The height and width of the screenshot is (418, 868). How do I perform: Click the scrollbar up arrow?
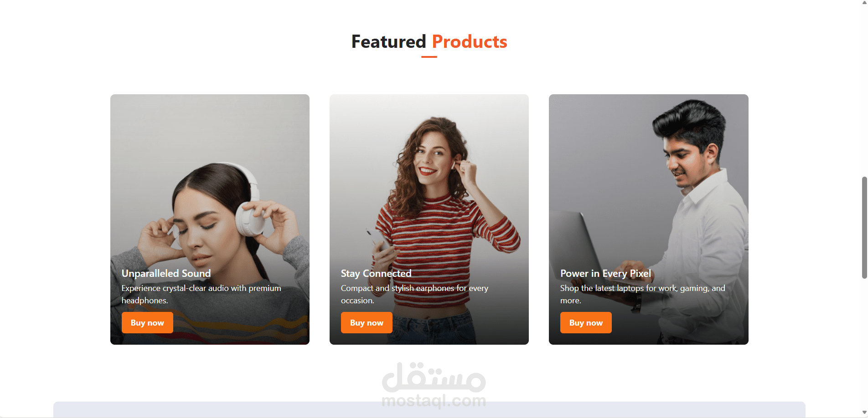[864, 3]
